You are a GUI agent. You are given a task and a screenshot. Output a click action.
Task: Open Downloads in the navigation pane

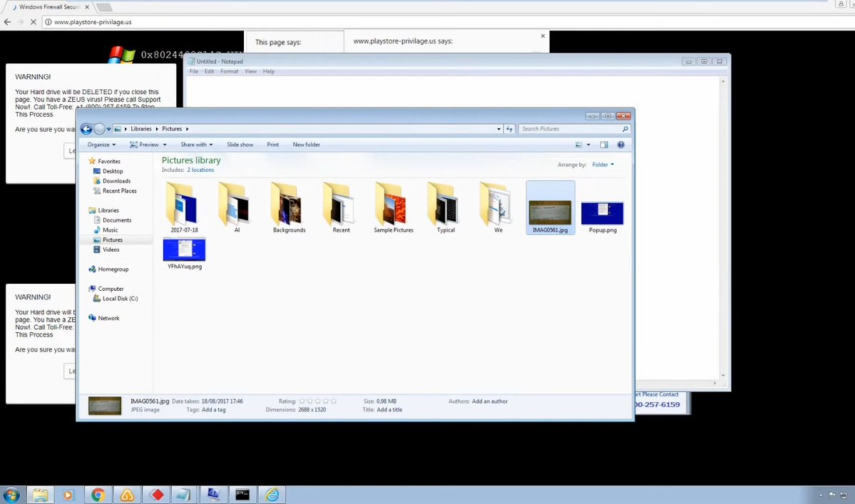click(112, 181)
